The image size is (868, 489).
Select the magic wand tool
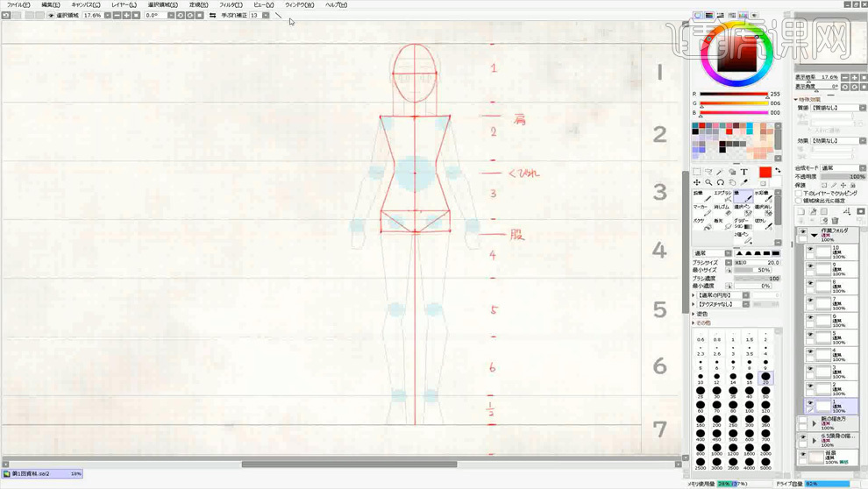point(720,172)
